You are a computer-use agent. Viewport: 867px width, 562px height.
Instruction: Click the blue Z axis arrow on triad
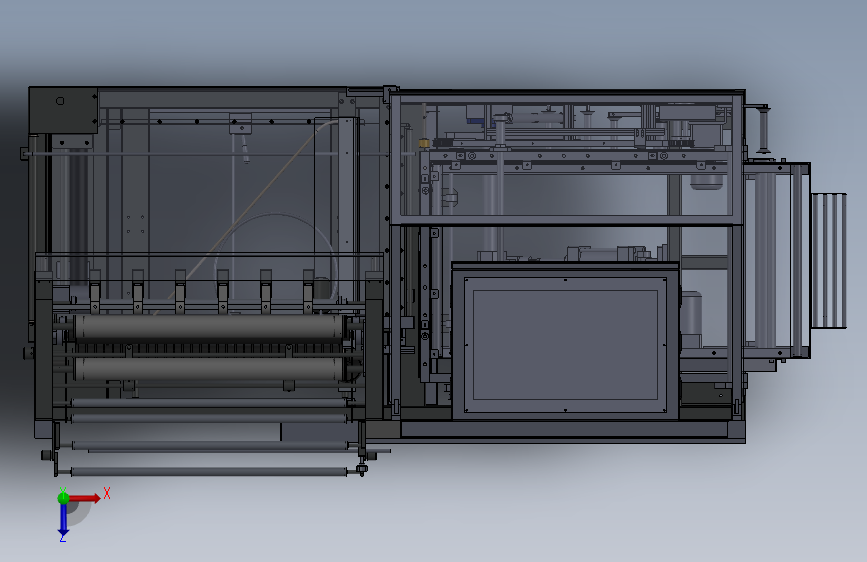pyautogui.click(x=64, y=520)
